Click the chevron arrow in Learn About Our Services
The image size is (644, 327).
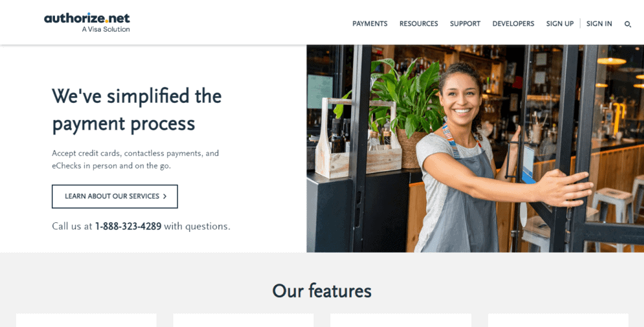pyautogui.click(x=165, y=196)
